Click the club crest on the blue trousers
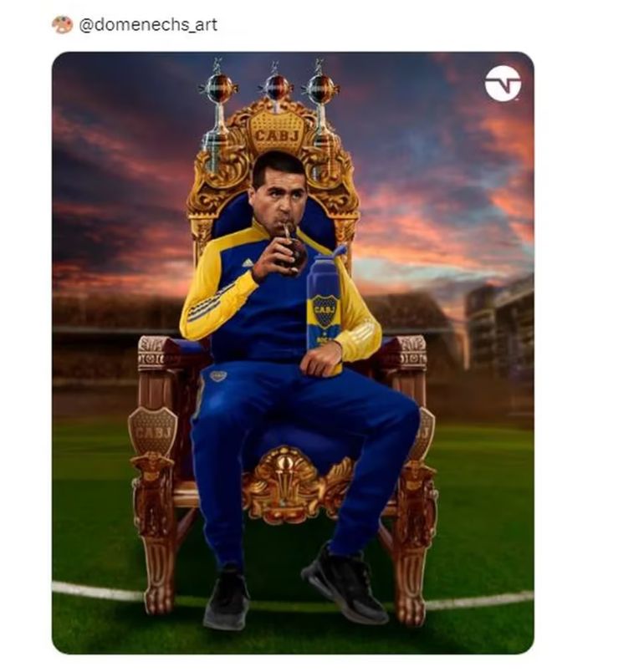The image size is (644, 672). 219,376
